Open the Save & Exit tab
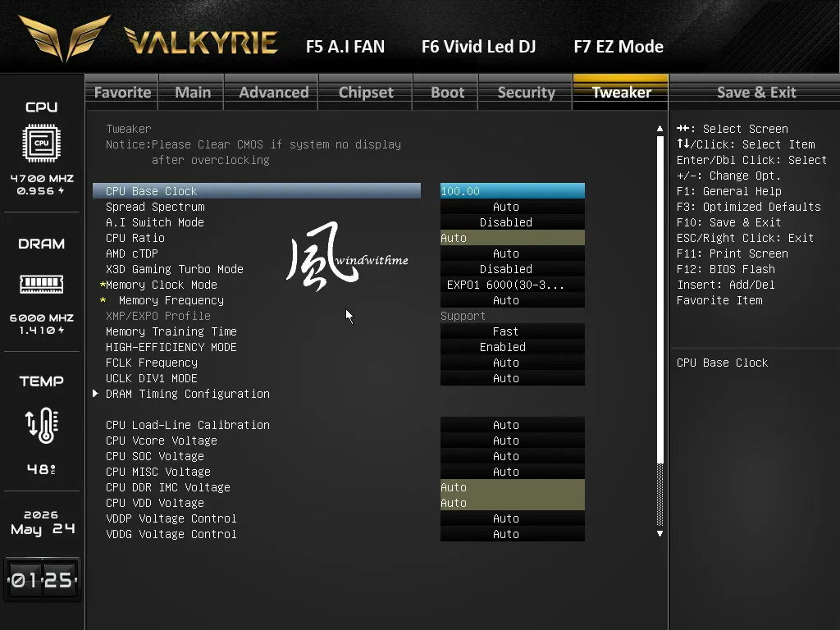Image resolution: width=840 pixels, height=630 pixels. 756,92
